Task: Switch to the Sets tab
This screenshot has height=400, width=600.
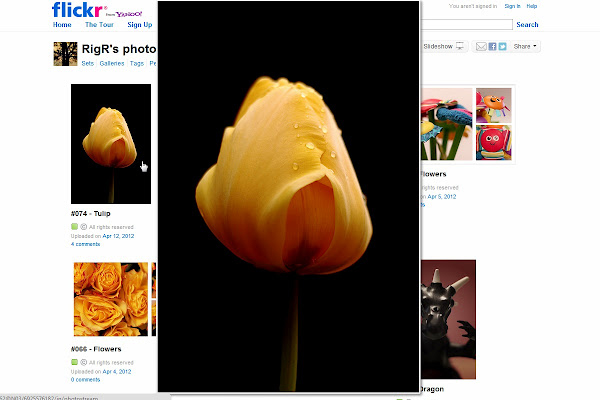Action: (x=88, y=63)
